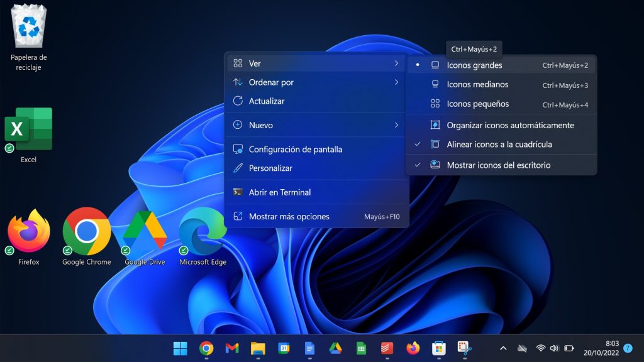
Task: Open Microsoft Store from the taskbar
Action: (x=438, y=348)
